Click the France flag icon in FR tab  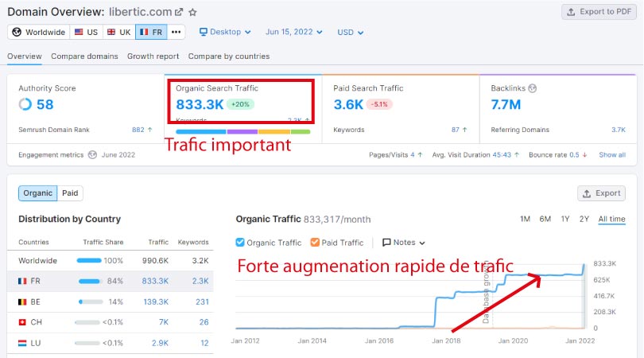(144, 32)
